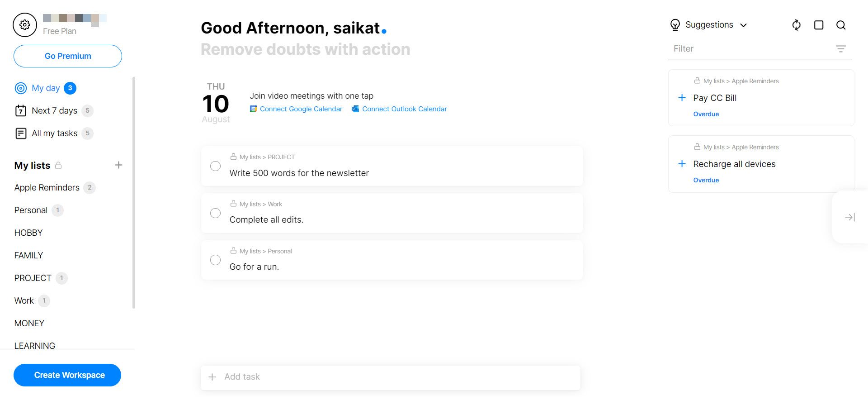Mark Go for a run done

pyautogui.click(x=216, y=260)
